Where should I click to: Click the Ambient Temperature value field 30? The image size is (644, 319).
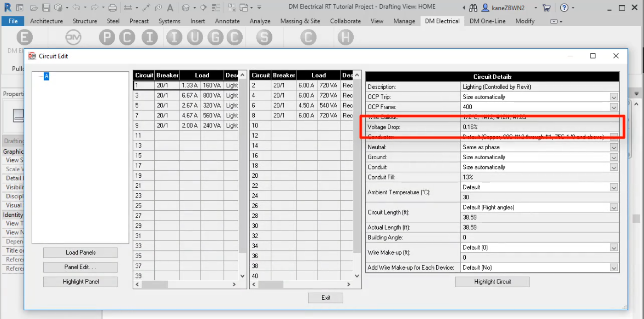[x=539, y=197]
